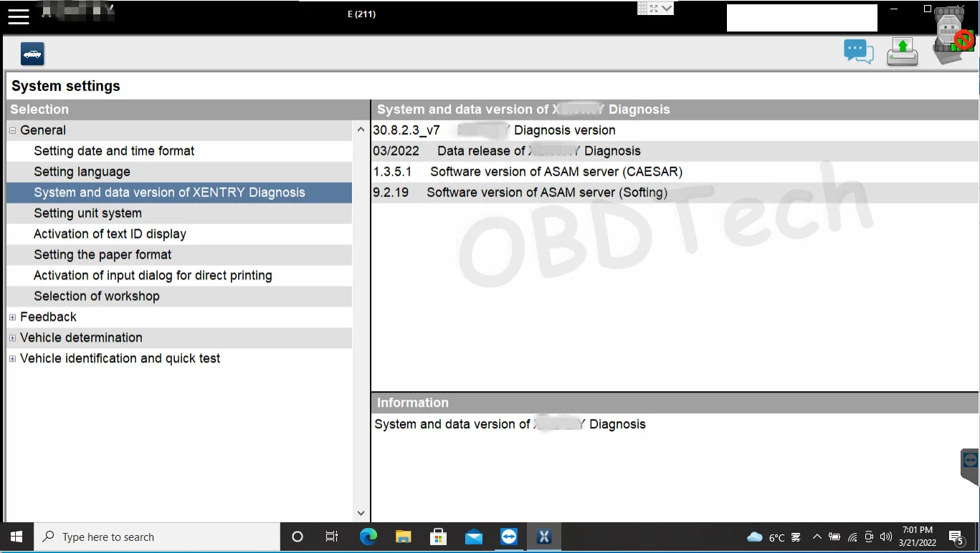The image size is (980, 553).
Task: Open the clock showing 7:01 PM
Action: (x=917, y=537)
